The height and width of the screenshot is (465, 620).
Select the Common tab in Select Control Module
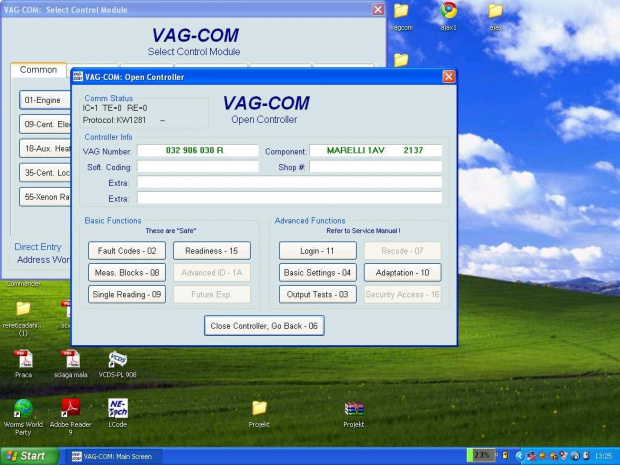coord(38,70)
